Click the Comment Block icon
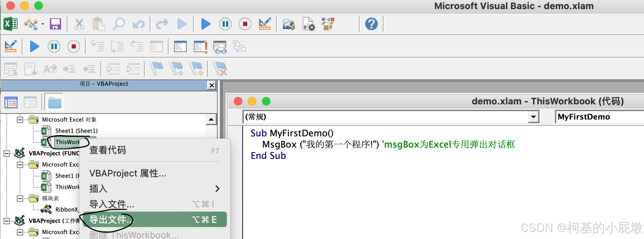This screenshot has height=239, width=644. (x=113, y=69)
